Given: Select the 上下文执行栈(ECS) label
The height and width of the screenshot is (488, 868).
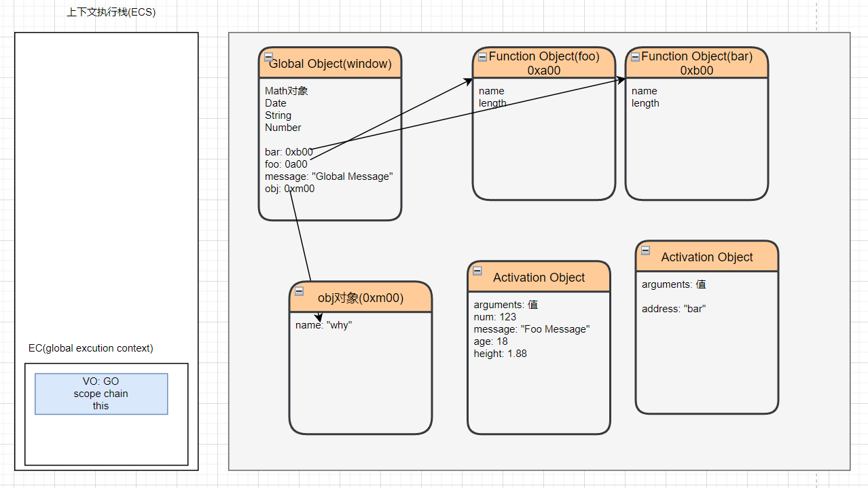Looking at the screenshot, I should pos(111,12).
